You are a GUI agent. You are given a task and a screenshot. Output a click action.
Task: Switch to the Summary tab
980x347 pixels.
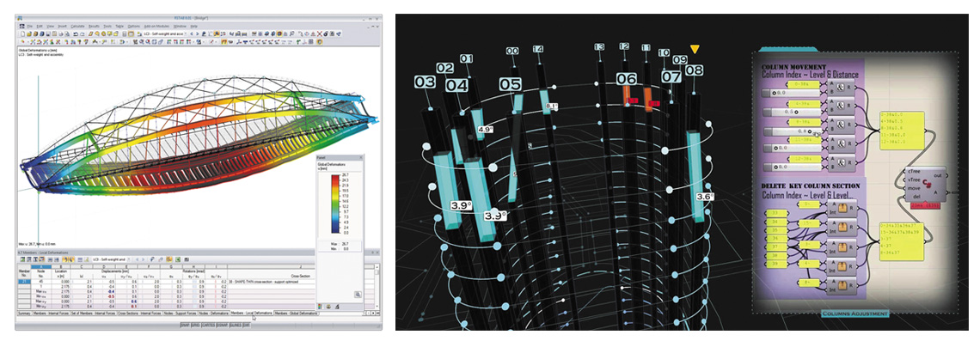tap(24, 314)
